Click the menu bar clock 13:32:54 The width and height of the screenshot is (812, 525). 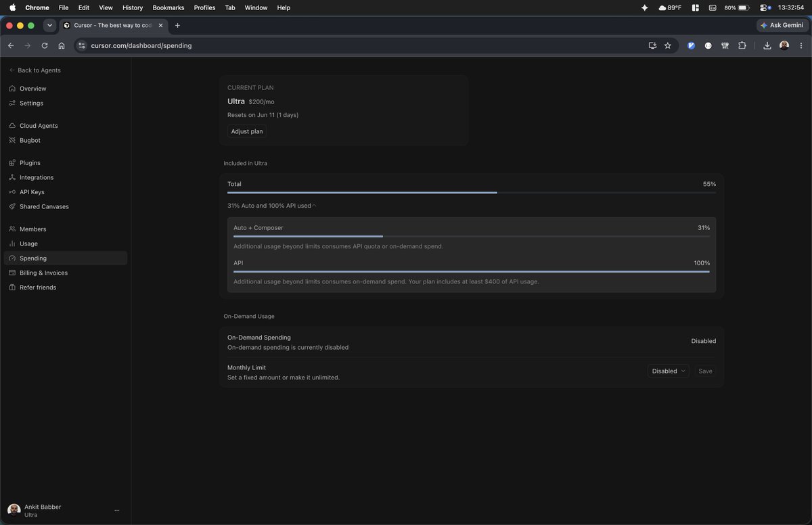point(791,7)
